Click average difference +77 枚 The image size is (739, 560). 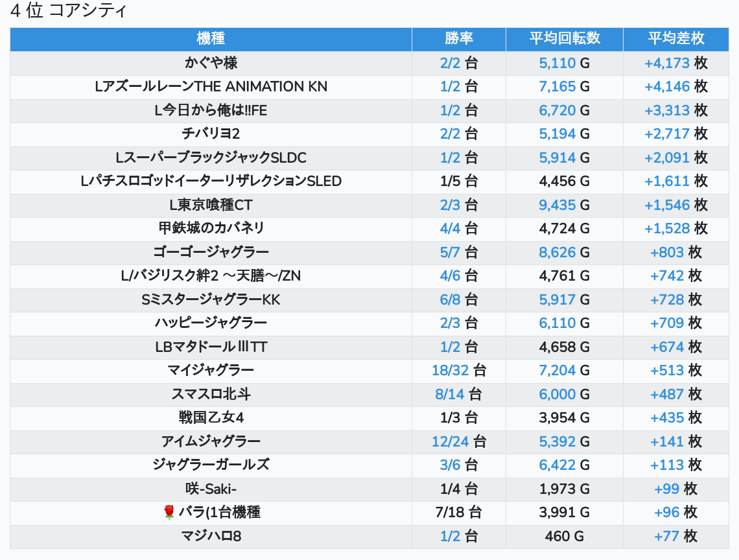point(676,537)
